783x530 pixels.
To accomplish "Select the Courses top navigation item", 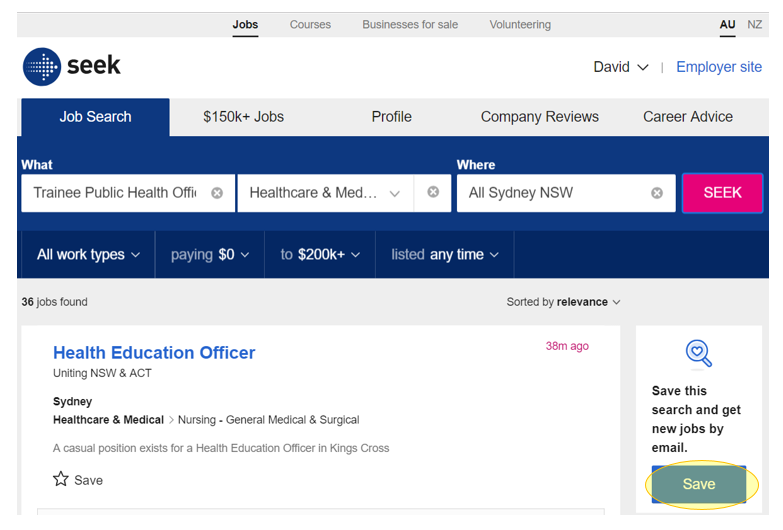I will [x=310, y=24].
